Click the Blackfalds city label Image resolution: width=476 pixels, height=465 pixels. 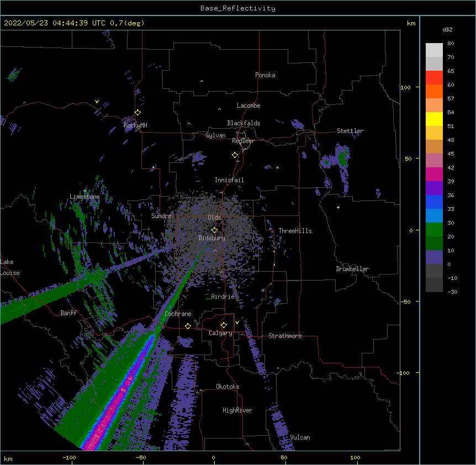(244, 123)
